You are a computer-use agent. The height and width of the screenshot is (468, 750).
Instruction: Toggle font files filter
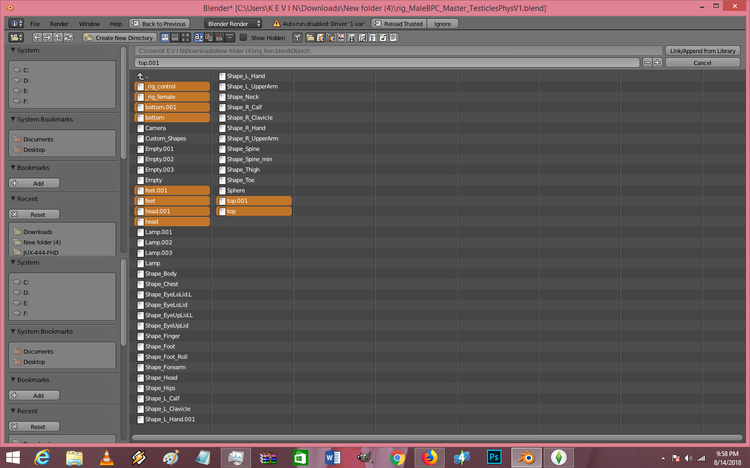(x=373, y=37)
